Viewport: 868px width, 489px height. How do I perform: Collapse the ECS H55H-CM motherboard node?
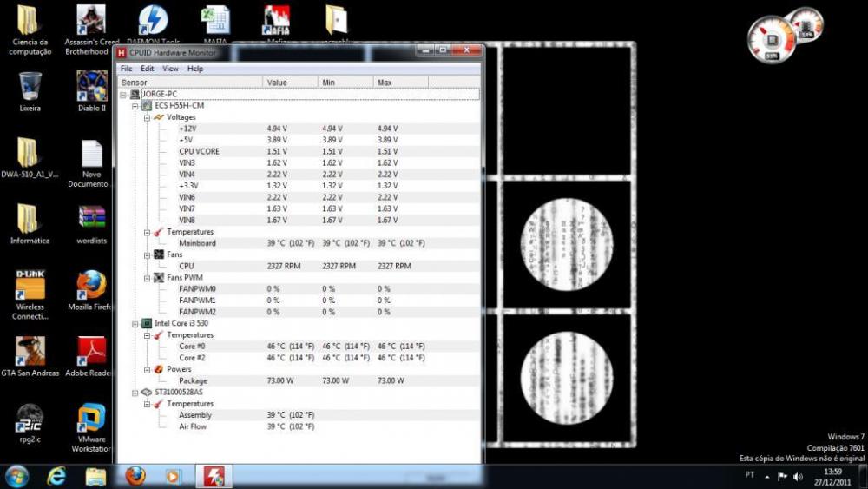coord(135,105)
